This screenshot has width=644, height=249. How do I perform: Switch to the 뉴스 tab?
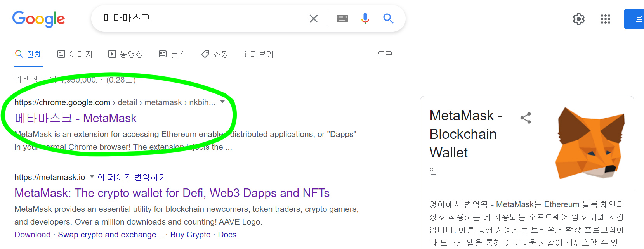point(173,54)
